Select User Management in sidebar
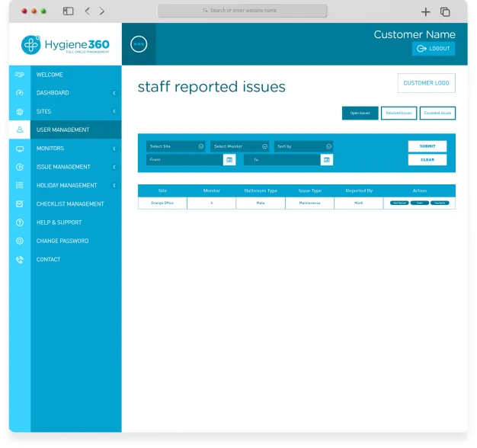Screen dimensions: 477x448 coord(63,130)
